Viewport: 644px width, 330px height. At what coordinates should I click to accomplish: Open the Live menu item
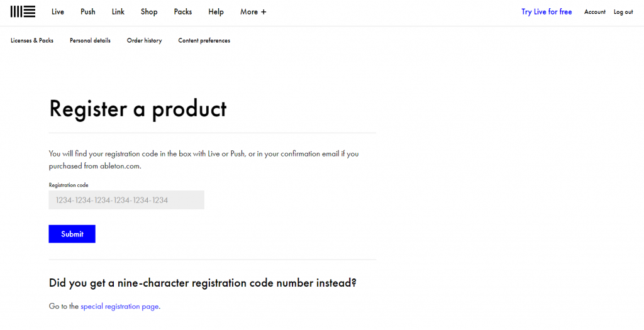coord(58,12)
